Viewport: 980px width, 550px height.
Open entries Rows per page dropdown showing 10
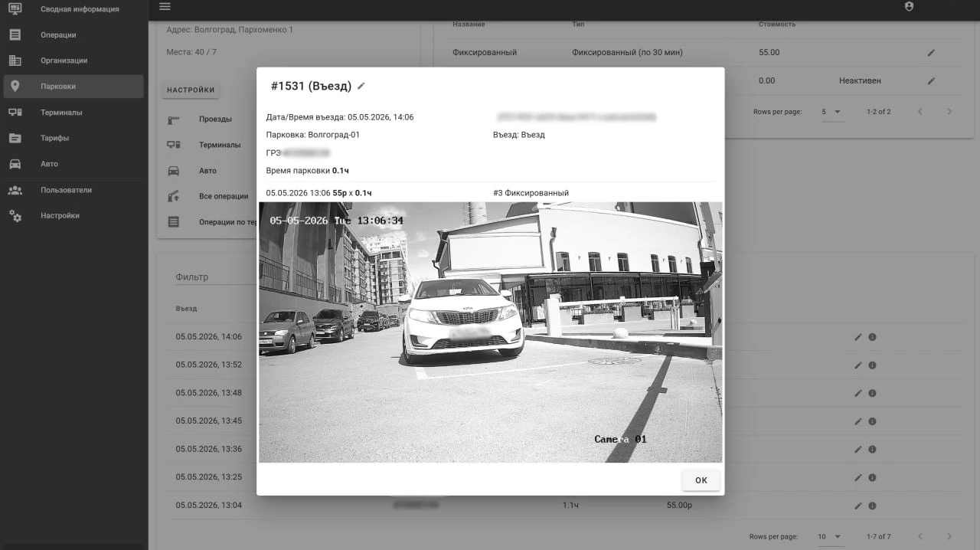click(x=830, y=537)
